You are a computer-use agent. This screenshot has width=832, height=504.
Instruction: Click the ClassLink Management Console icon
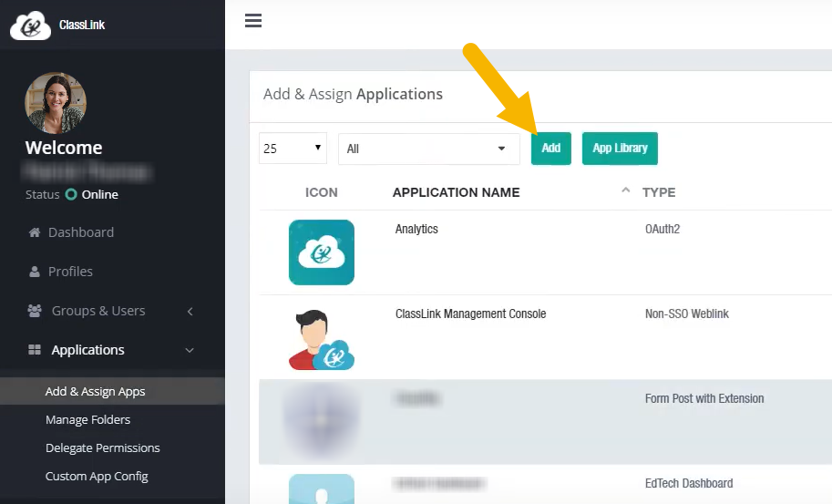pos(322,340)
